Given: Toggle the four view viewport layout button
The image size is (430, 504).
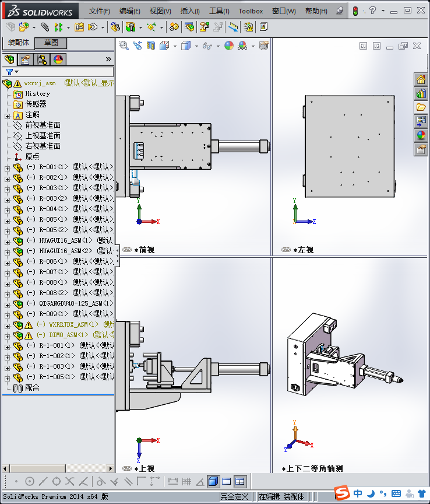Looking at the screenshot, I should (x=240, y=481).
